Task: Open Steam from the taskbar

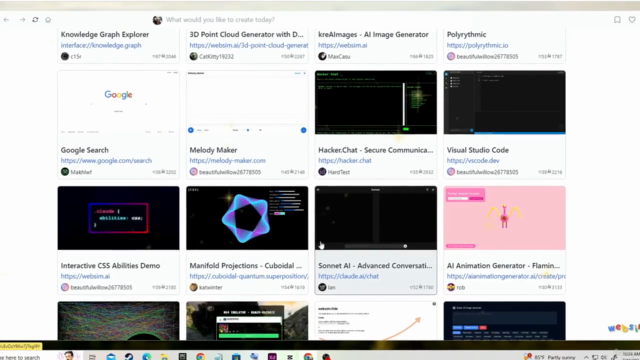Action: tap(129, 357)
